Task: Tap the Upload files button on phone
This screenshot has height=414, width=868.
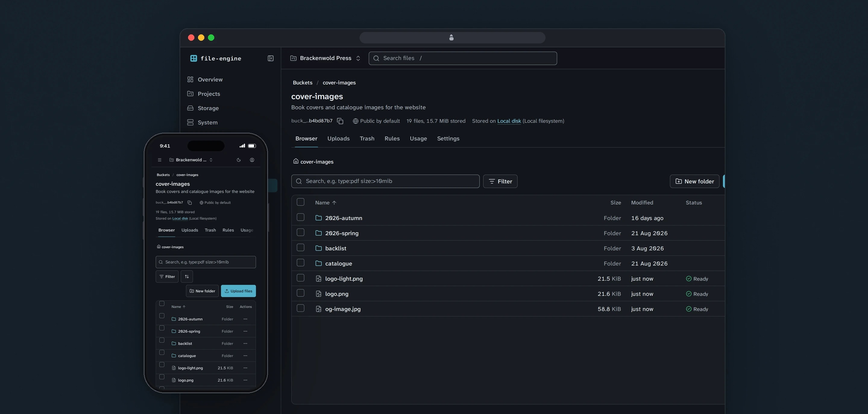Action: (238, 291)
